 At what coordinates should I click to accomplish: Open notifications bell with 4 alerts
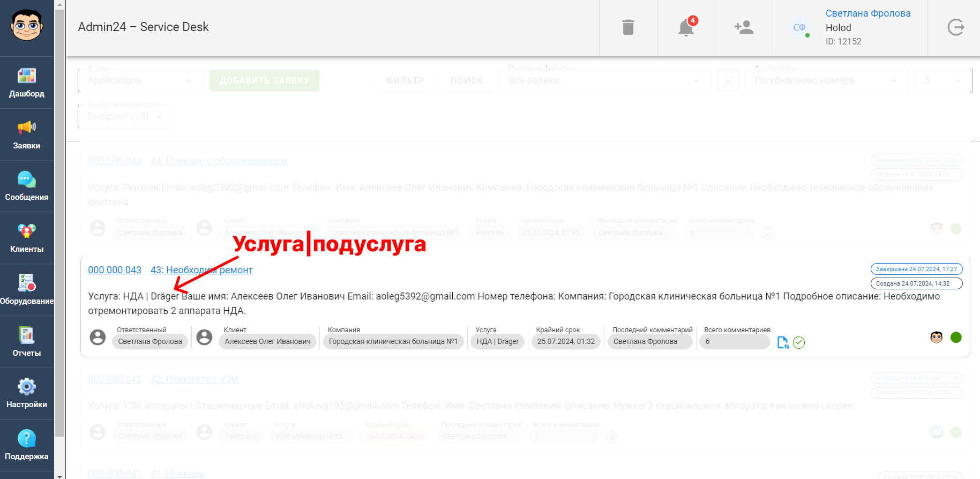click(686, 26)
